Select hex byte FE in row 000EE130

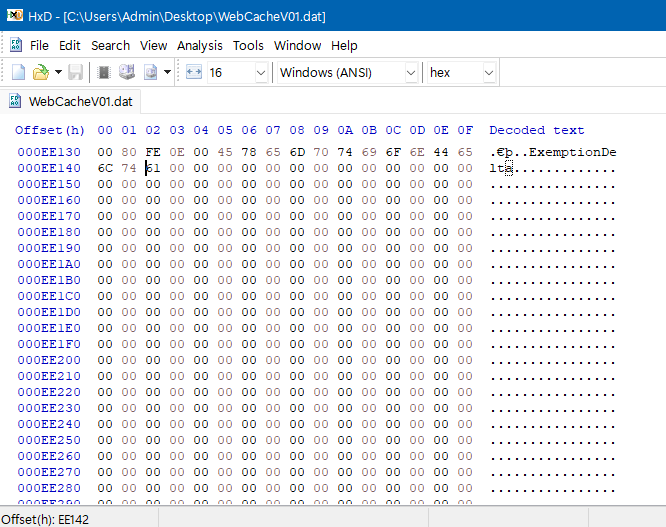point(153,152)
